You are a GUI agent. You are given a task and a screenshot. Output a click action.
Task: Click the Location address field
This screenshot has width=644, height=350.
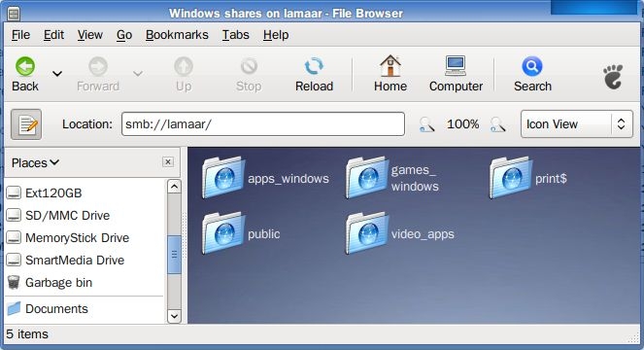pos(263,123)
